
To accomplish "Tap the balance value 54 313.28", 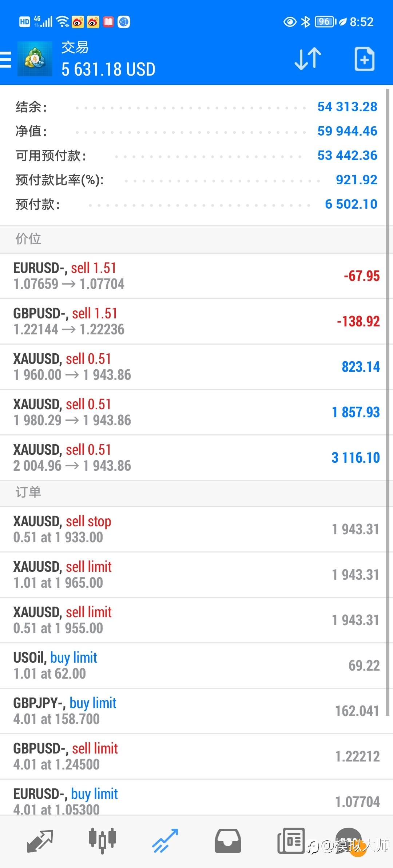I will [347, 107].
